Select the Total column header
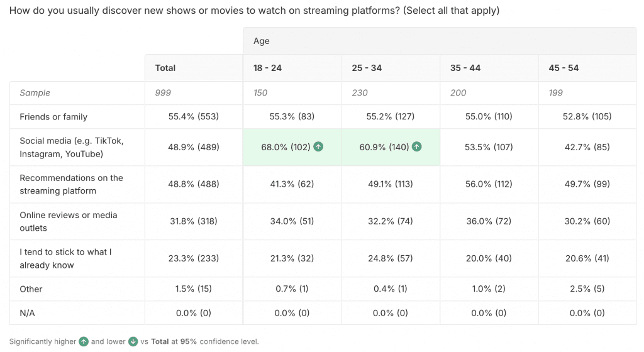644x352 pixels. [x=165, y=68]
